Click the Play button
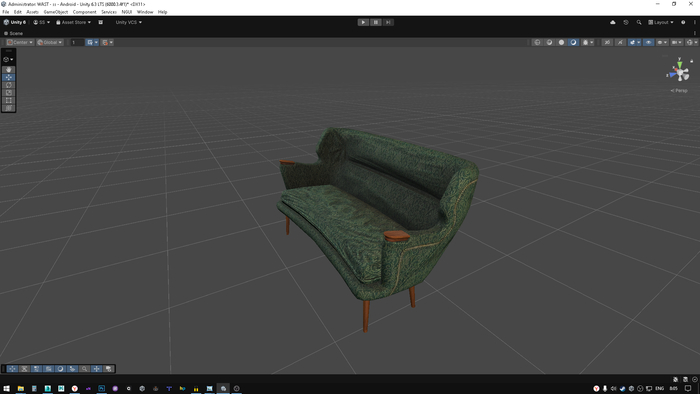Viewport: 700px width, 394px height. pyautogui.click(x=363, y=22)
